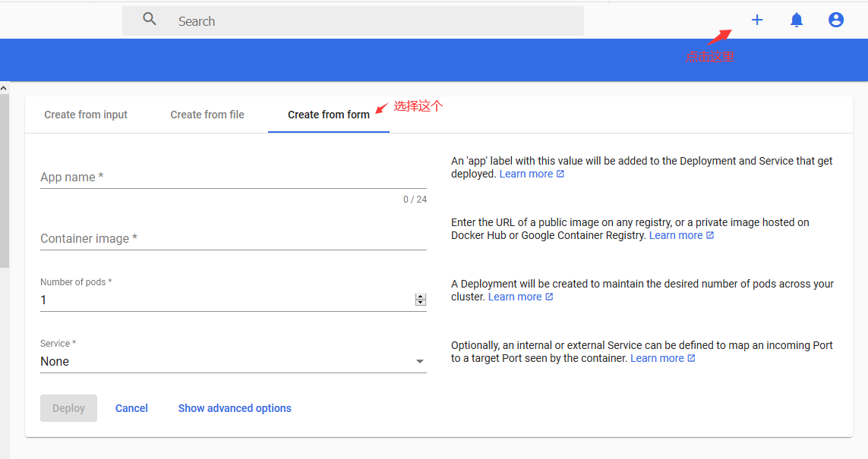Select the Create from form tab
This screenshot has height=459, width=868.
pyautogui.click(x=328, y=115)
